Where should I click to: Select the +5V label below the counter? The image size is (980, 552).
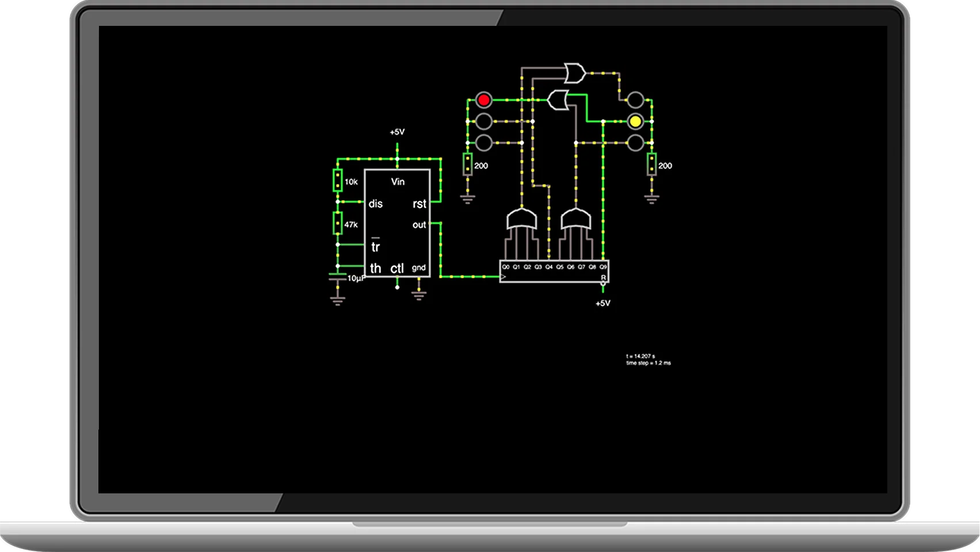[603, 303]
